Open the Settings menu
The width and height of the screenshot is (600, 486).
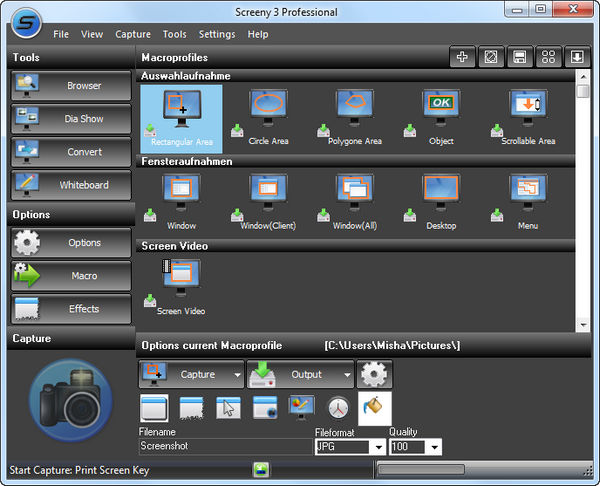click(x=217, y=34)
